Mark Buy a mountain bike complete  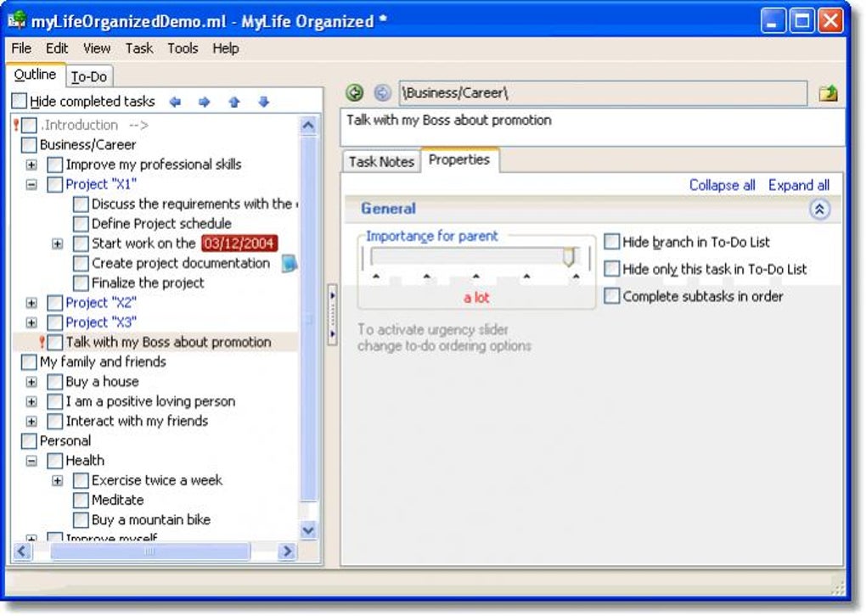pos(81,520)
